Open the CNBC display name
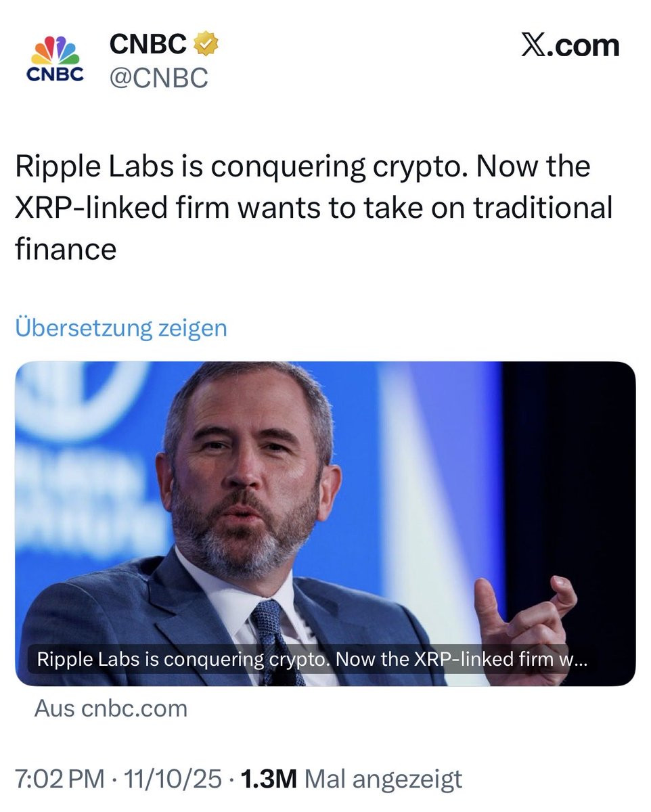This screenshot has width=651, height=812. tap(148, 45)
